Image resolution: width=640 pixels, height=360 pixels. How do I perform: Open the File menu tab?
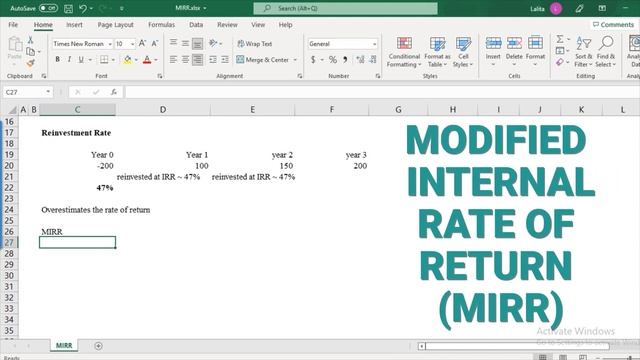[x=13, y=24]
